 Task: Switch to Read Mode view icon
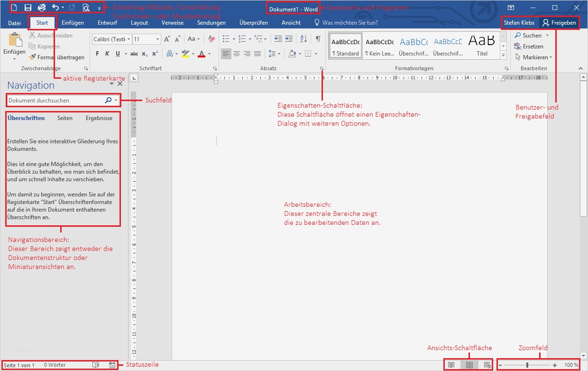pos(451,365)
